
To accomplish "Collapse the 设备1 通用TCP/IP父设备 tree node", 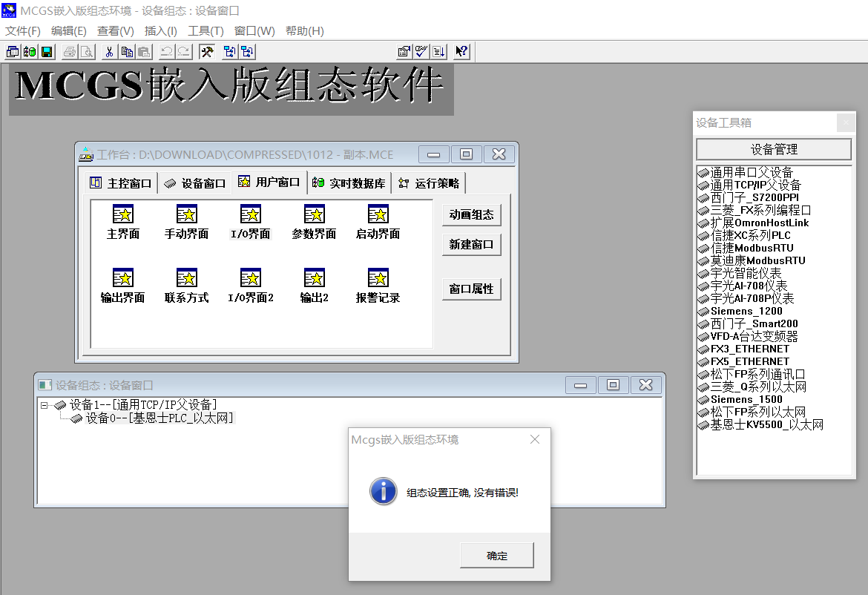I will [x=45, y=405].
